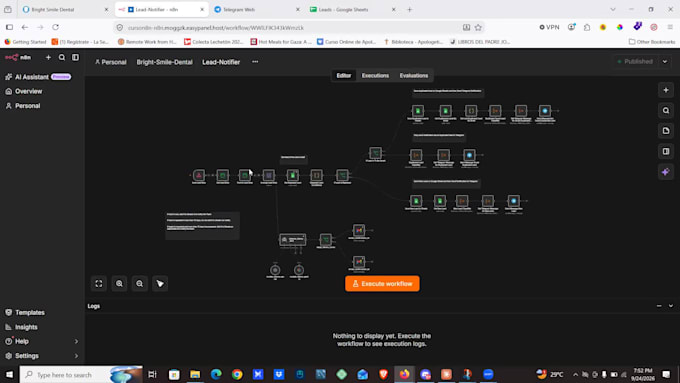Show hidden system tray icons

click(575, 374)
